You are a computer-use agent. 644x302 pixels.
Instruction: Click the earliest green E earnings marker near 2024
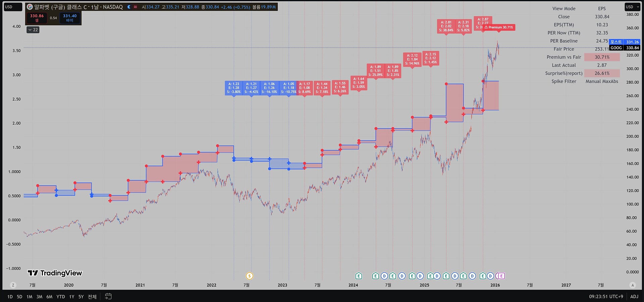point(359,276)
